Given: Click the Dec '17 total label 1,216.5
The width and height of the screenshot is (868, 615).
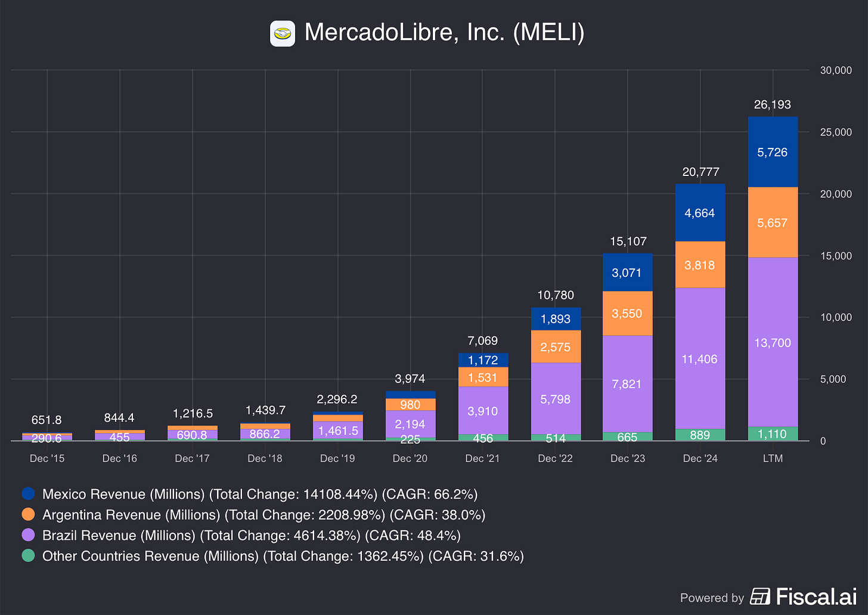Looking at the screenshot, I should tap(193, 413).
